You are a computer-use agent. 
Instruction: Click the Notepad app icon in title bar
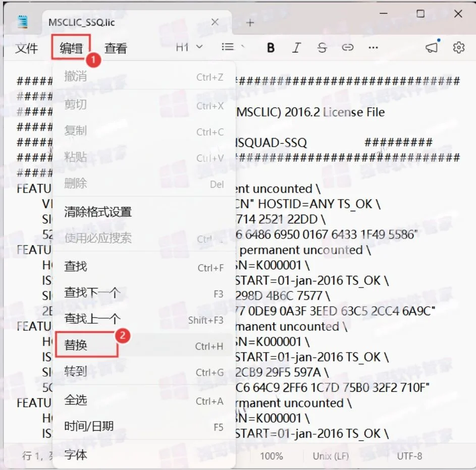pos(23,22)
